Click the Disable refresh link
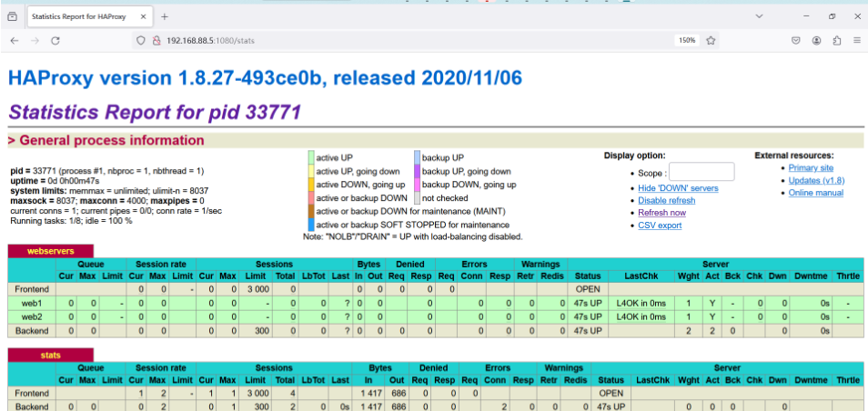The image size is (868, 411). click(x=666, y=200)
